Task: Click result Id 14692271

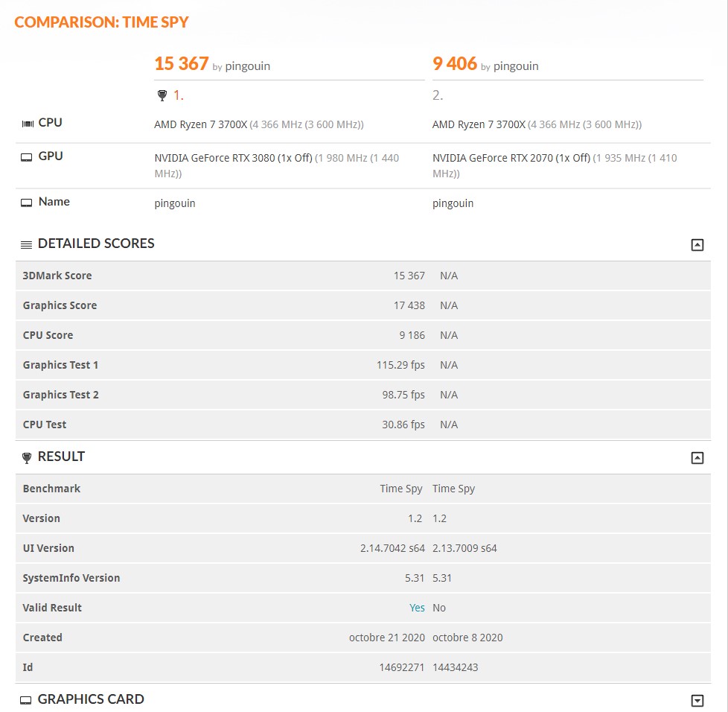Action: tap(402, 667)
